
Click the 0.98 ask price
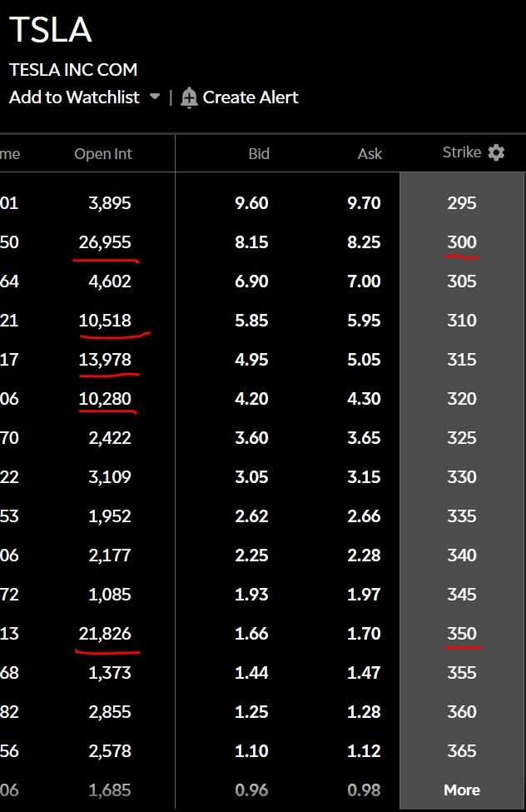pos(364,790)
